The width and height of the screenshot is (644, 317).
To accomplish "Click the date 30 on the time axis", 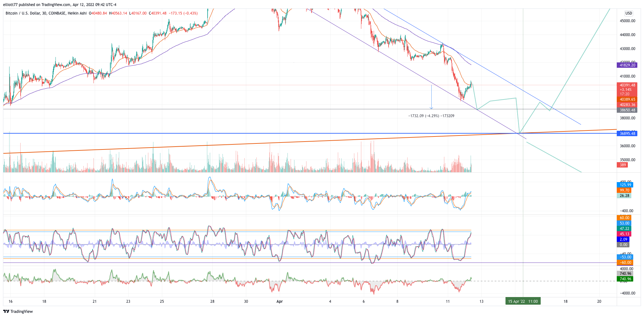I will tap(246, 301).
